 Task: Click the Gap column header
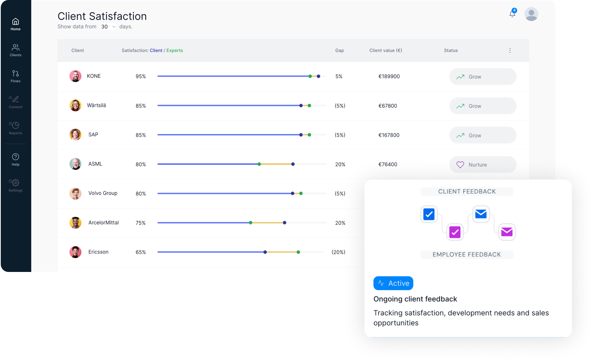339,50
